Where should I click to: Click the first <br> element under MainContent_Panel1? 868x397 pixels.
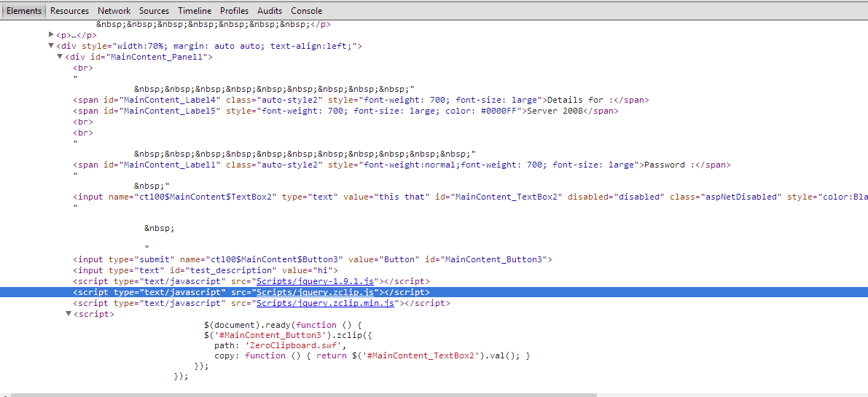pyautogui.click(x=83, y=68)
